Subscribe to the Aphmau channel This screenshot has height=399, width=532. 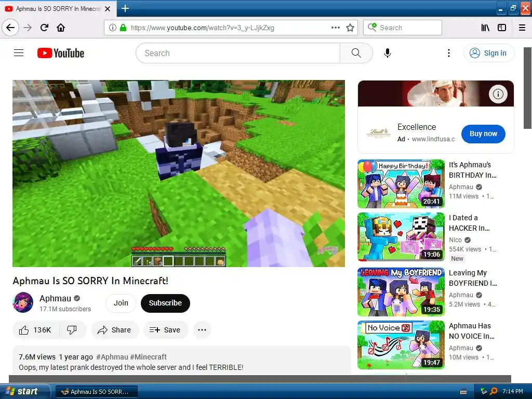tap(165, 303)
